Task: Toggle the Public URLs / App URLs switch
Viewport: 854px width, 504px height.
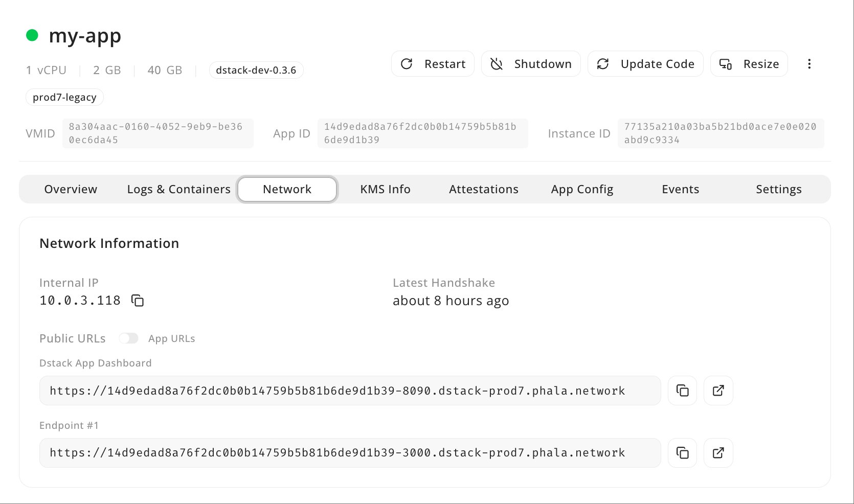Action: (x=128, y=338)
